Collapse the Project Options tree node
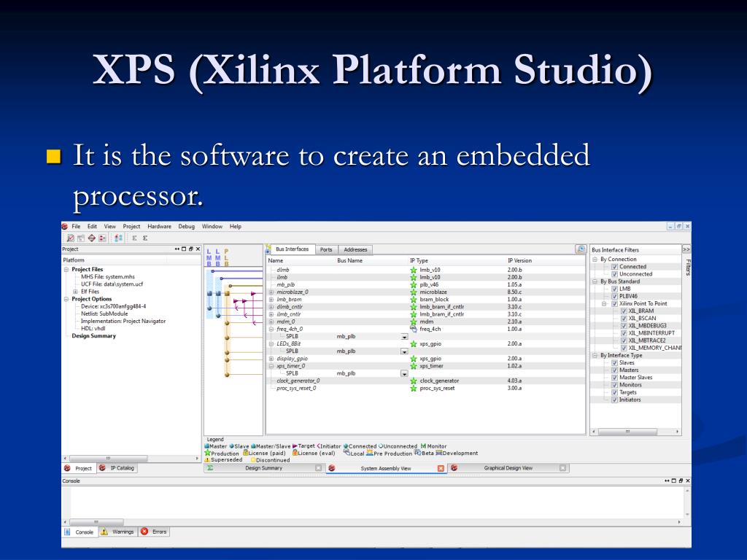The width and height of the screenshot is (747, 560). tap(66, 299)
